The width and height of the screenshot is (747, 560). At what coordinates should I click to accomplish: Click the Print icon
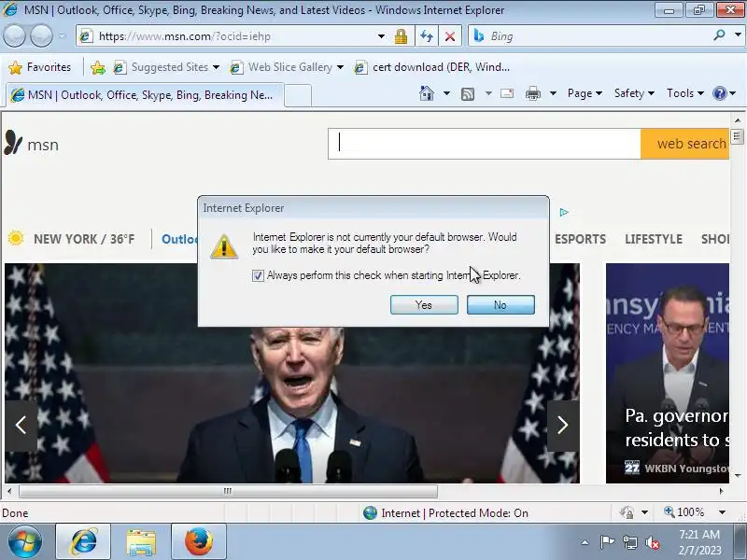(532, 94)
